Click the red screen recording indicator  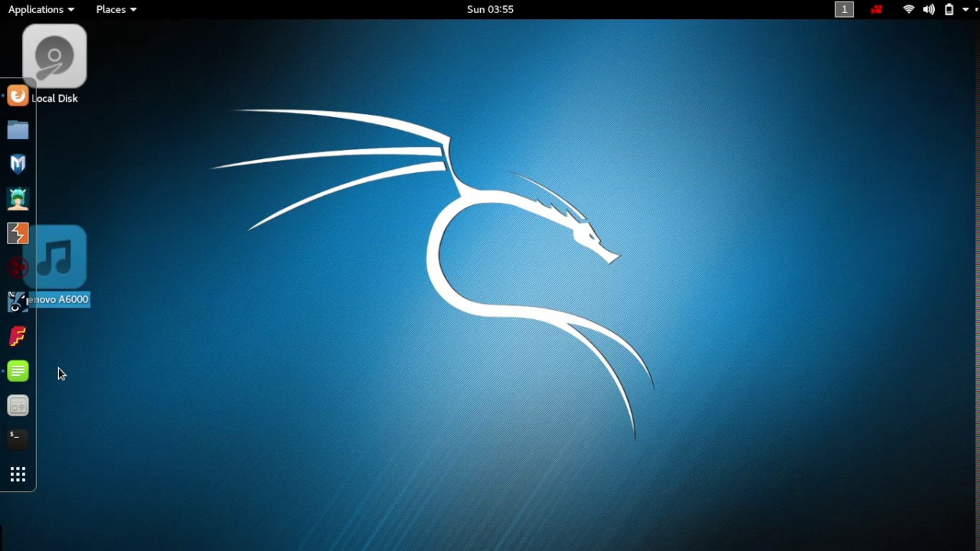coord(877,9)
